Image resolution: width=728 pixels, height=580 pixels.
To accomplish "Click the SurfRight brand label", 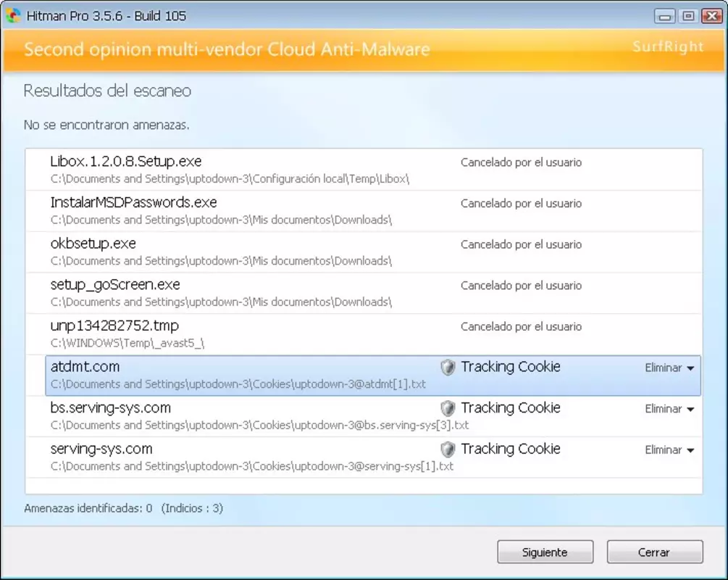I will click(668, 46).
